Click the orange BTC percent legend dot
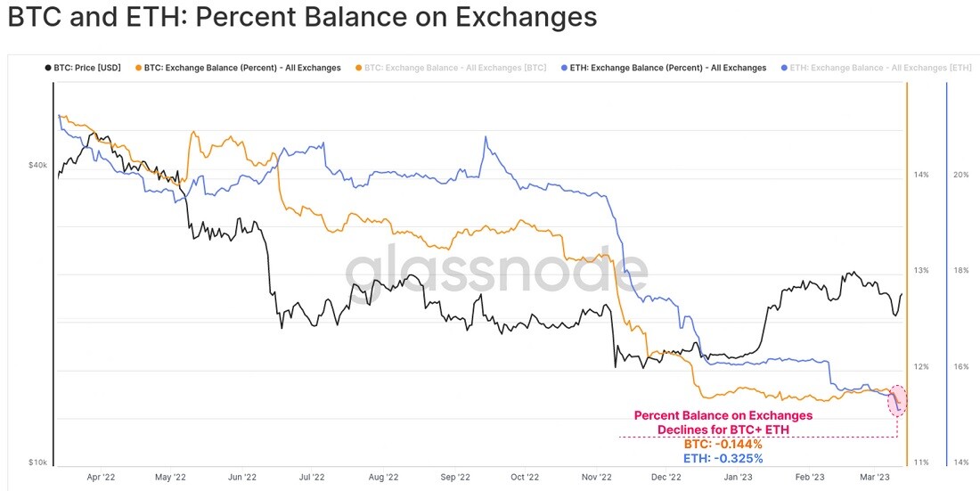The width and height of the screenshot is (980, 491). coord(139,68)
